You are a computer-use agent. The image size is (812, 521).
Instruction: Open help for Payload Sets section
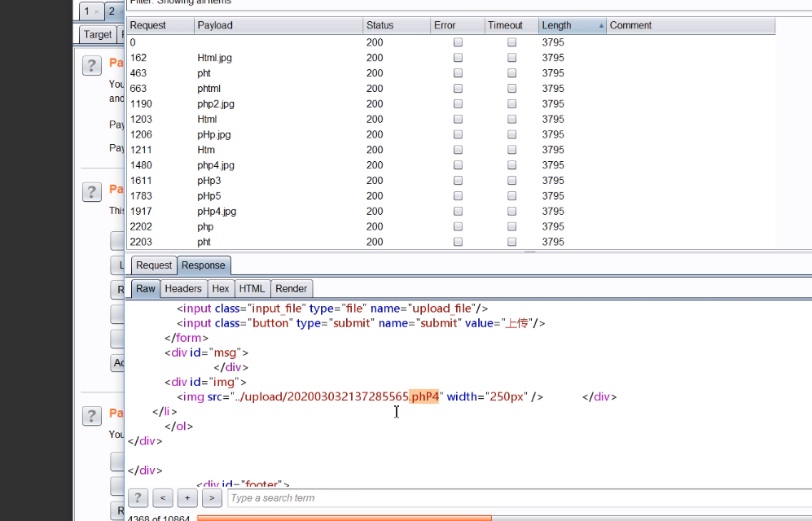coord(92,66)
